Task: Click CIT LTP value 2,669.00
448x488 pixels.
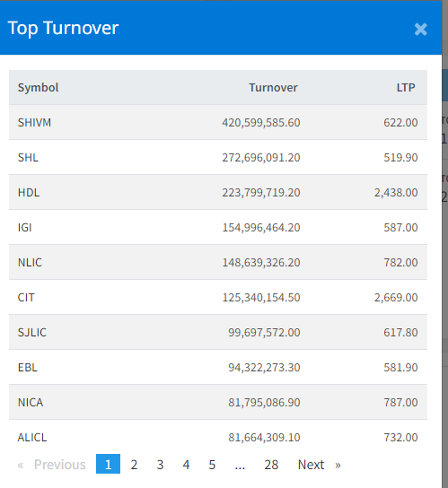Action: (x=396, y=298)
